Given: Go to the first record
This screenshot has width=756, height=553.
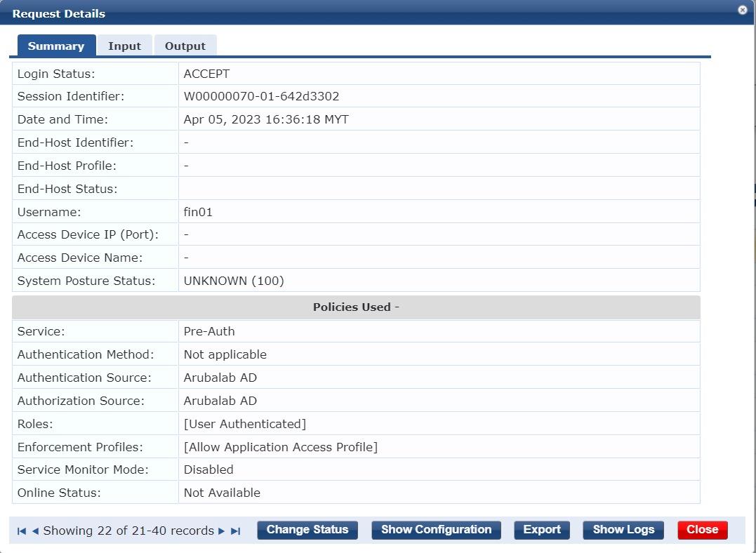Looking at the screenshot, I should (22, 531).
